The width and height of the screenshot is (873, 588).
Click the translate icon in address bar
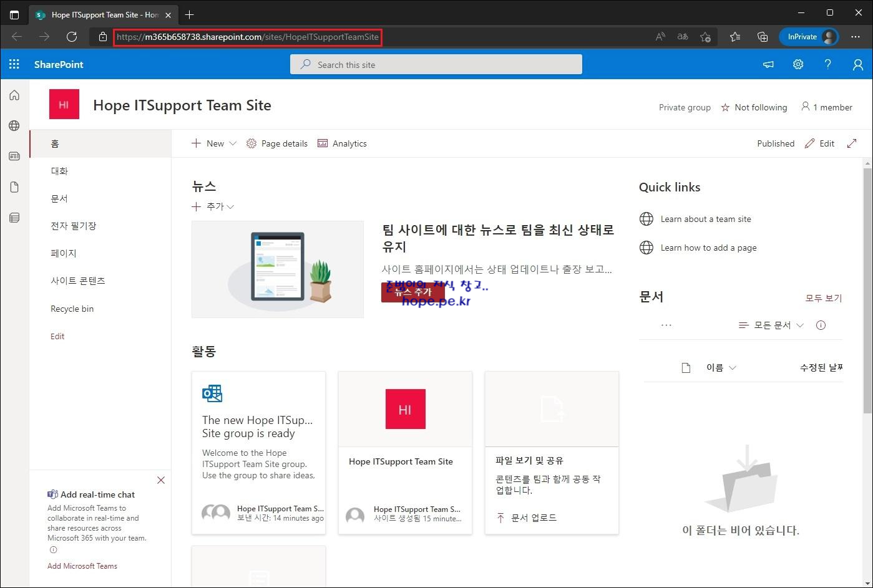pyautogui.click(x=683, y=37)
